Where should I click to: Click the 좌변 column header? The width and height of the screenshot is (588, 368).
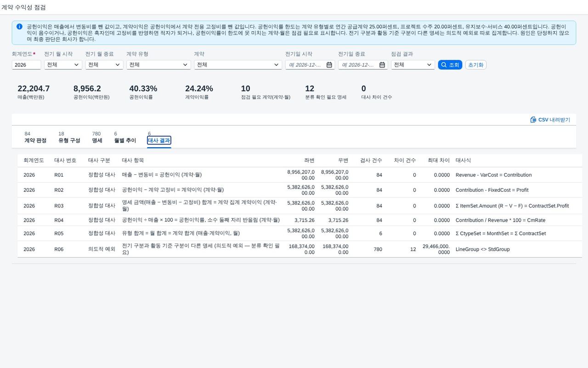point(309,161)
